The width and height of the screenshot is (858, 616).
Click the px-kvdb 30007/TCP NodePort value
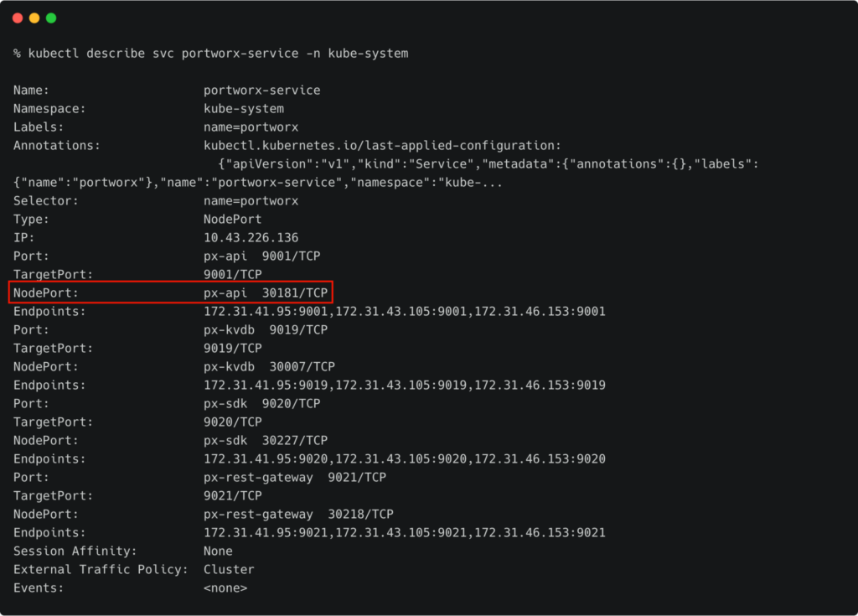(x=269, y=367)
